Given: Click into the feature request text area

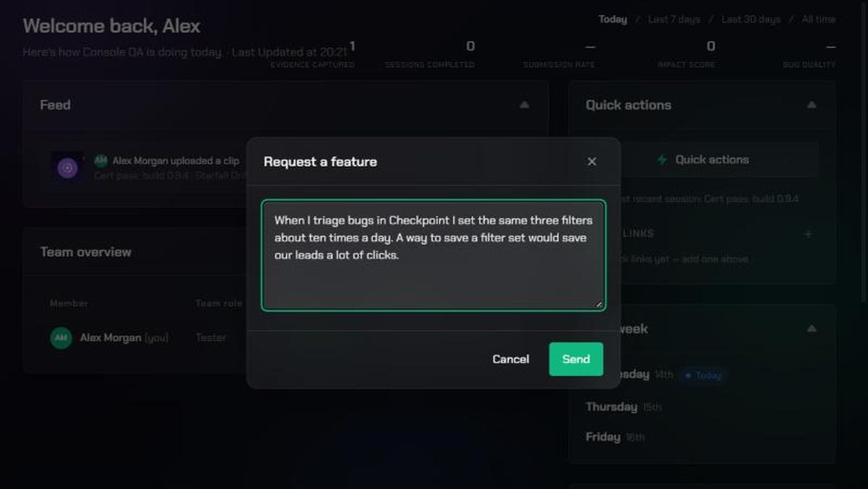Looking at the screenshot, I should (x=433, y=255).
